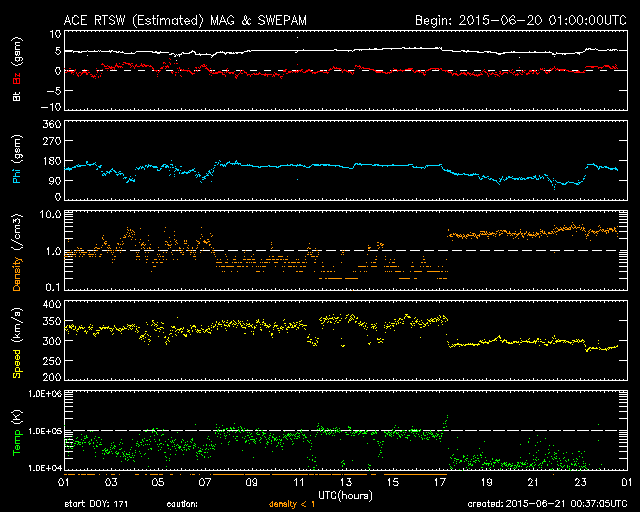Screen dimensions: 640x512
Task: Click the '07' hour label on the x-axis
Action: pyautogui.click(x=205, y=483)
